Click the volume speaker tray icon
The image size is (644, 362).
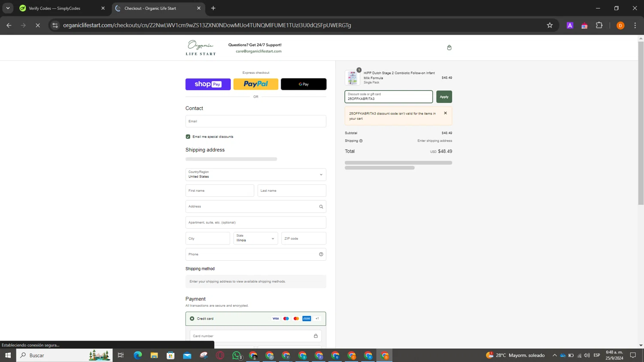pyautogui.click(x=587, y=355)
